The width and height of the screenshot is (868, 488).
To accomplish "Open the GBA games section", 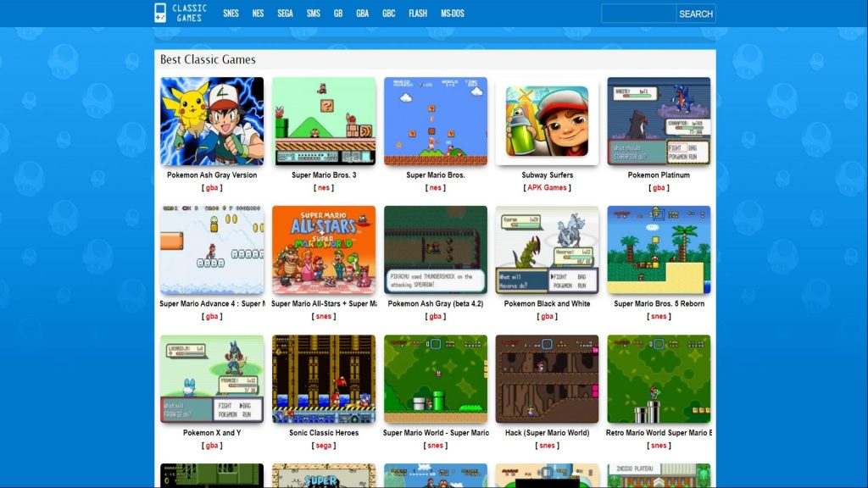I will click(364, 13).
